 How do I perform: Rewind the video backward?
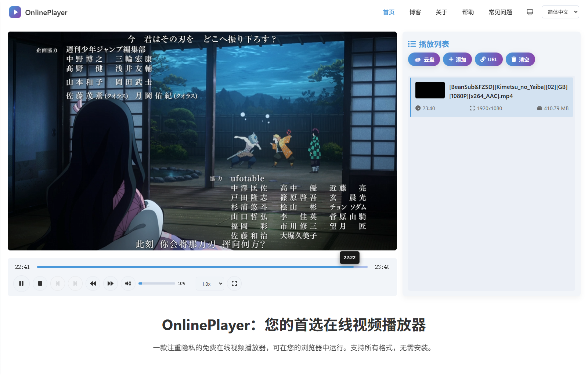coord(93,283)
